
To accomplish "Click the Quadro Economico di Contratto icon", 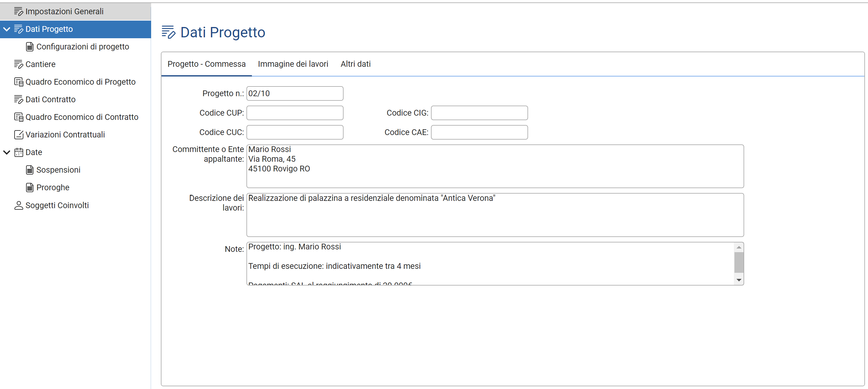I will [x=19, y=117].
